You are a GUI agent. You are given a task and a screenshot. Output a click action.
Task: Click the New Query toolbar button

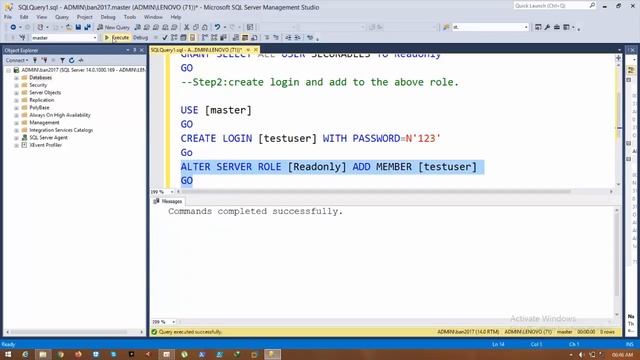[113, 27]
